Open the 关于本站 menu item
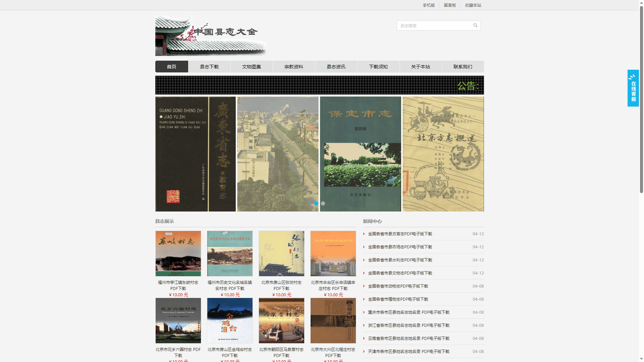This screenshot has width=644, height=362. [420, 67]
